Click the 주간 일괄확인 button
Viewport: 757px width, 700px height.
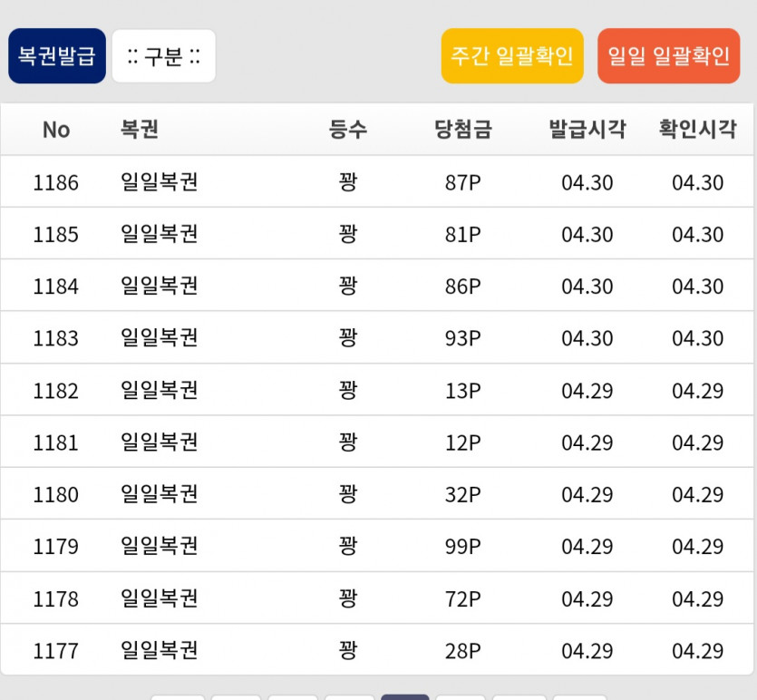[x=512, y=56]
